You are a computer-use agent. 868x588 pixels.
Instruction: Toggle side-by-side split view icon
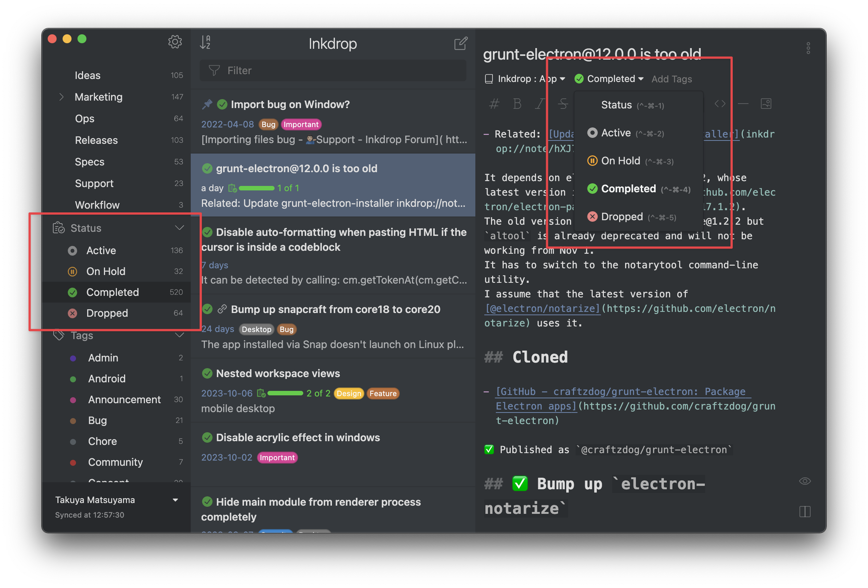click(x=805, y=511)
